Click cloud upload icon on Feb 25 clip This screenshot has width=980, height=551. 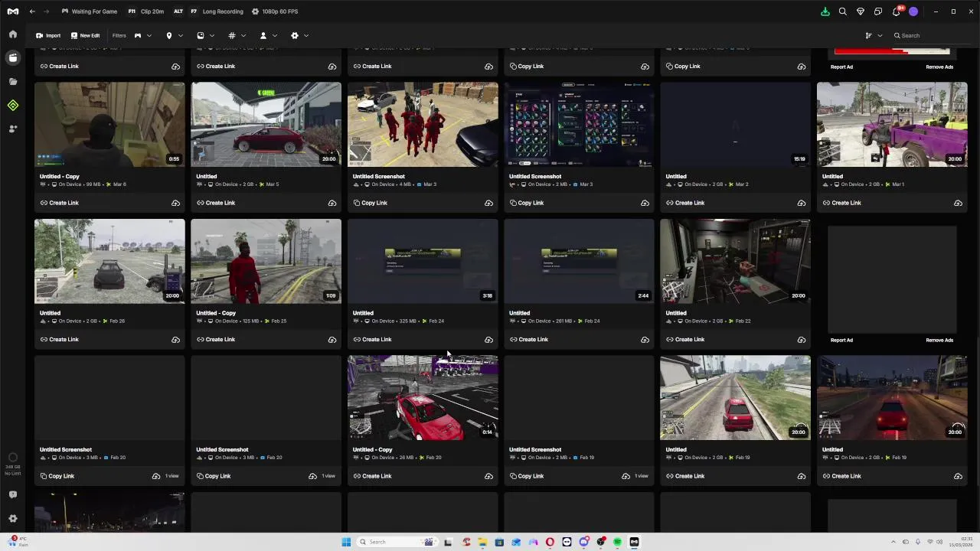[332, 340]
